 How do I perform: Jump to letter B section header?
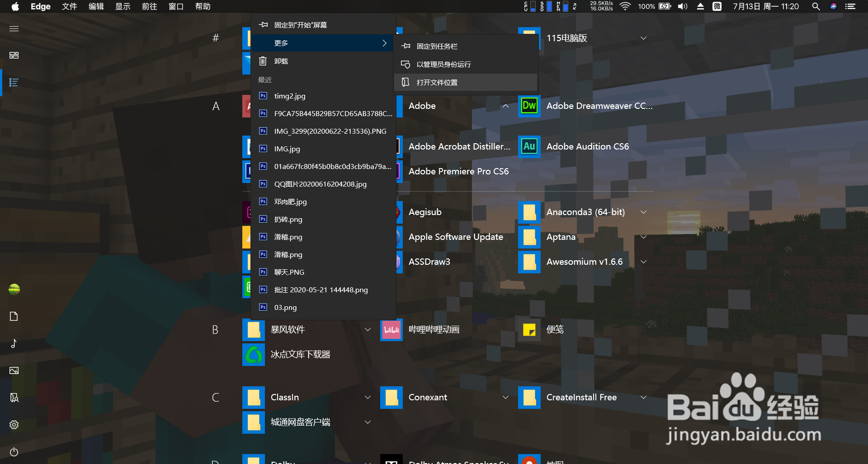point(215,330)
